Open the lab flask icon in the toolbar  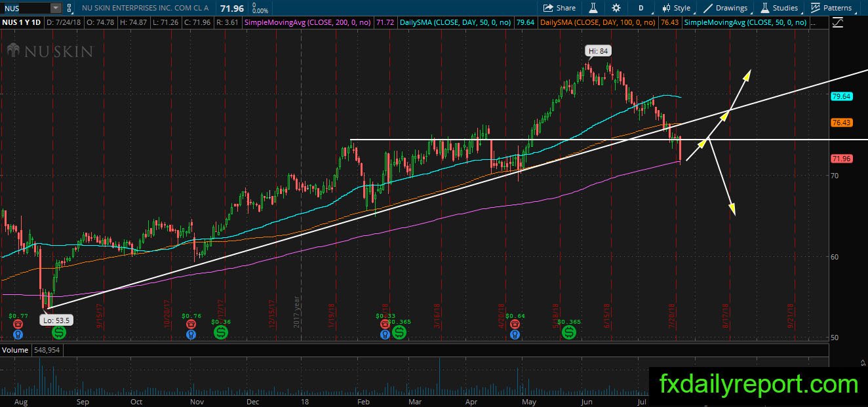593,8
